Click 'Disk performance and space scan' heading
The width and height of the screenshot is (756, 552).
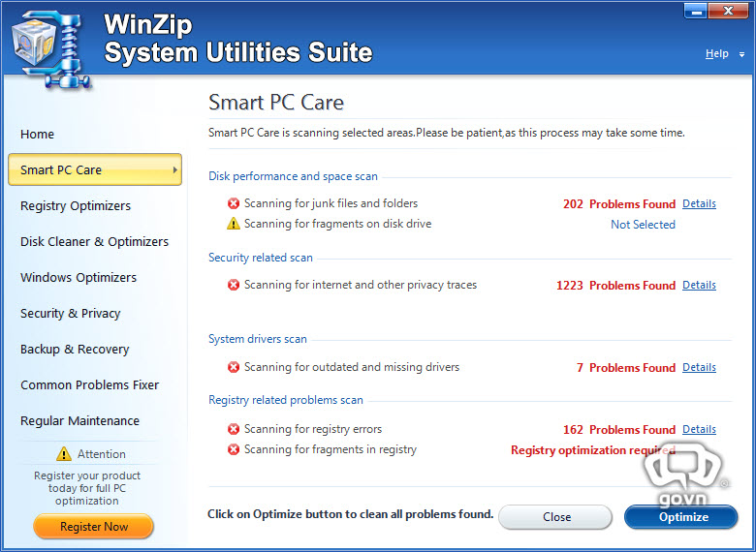293,176
